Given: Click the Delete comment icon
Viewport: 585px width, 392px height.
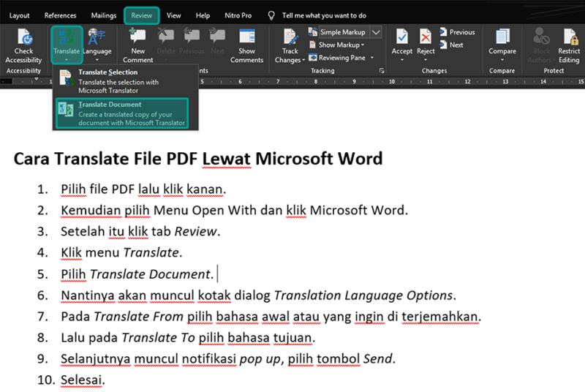Looking at the screenshot, I should 166,37.
